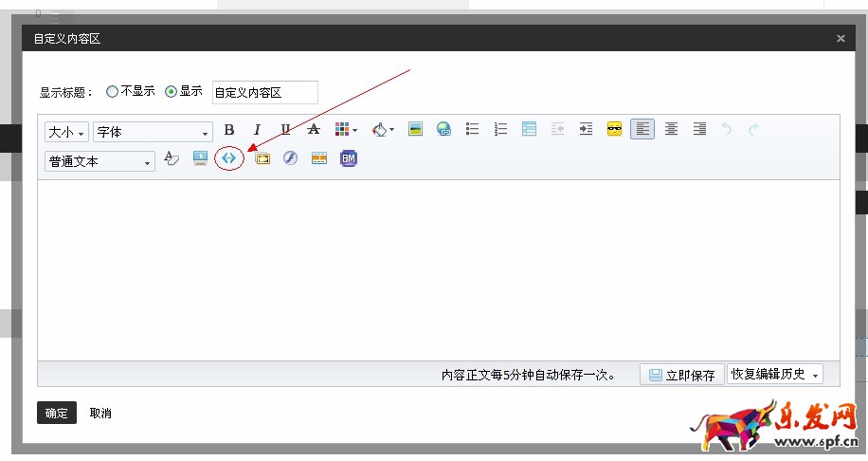Apply unordered bullet list
The height and width of the screenshot is (461, 868).
pos(472,129)
